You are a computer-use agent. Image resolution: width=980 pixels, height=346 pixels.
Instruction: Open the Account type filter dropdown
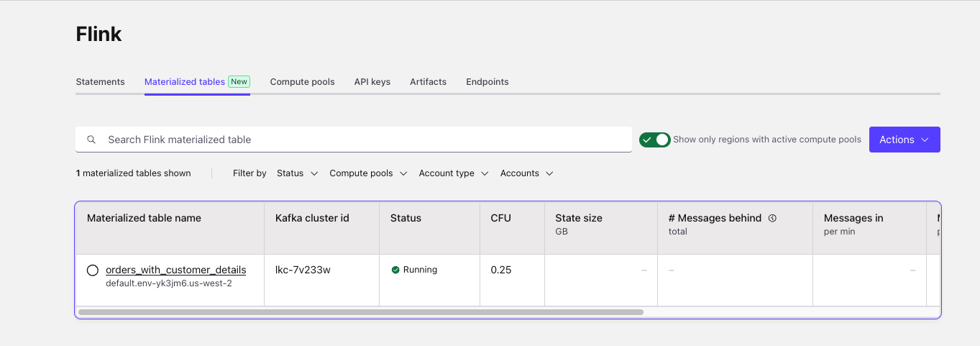point(454,173)
